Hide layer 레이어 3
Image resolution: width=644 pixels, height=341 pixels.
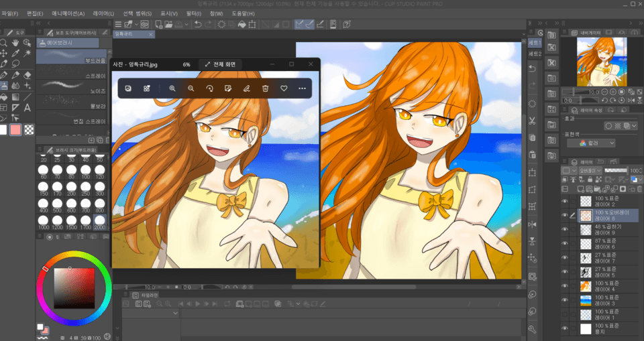565,300
